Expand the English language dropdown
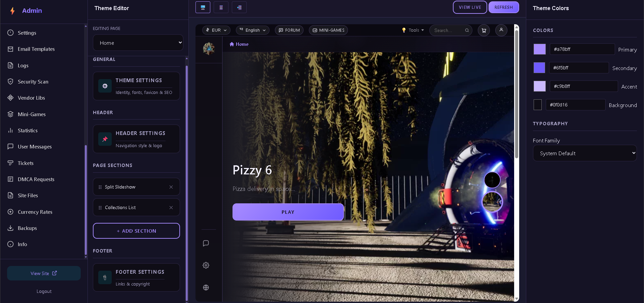This screenshot has width=644, height=303. click(x=253, y=30)
